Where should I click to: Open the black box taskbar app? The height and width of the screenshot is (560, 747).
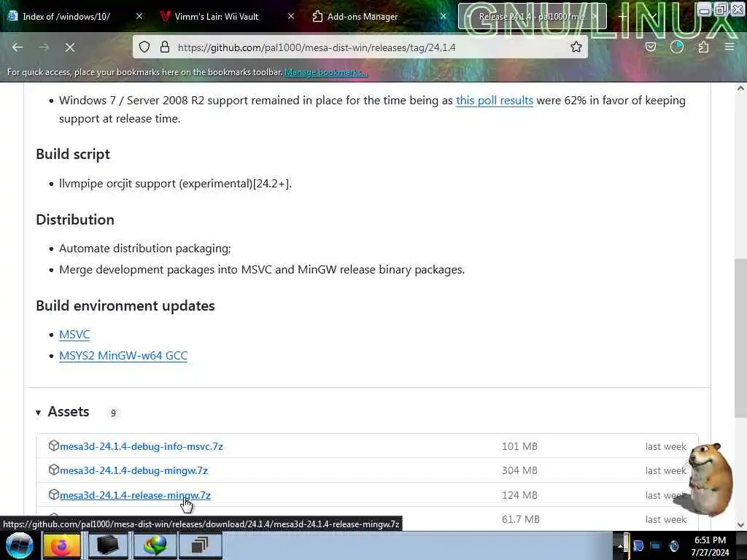pos(107,545)
